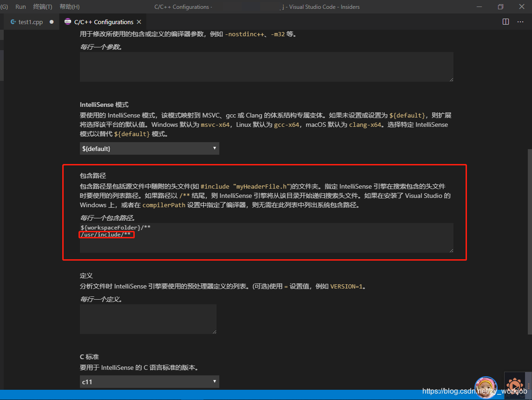This screenshot has width=532, height=400.
Task: Click the C 标准 section heading
Action: click(89, 357)
